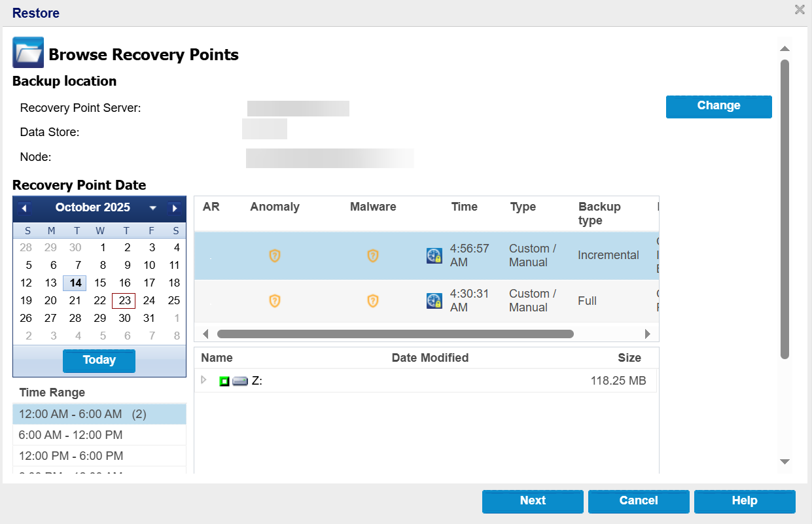Screen dimensions: 812x524
Task: Click the Browse Recovery Points folder icon
Action: [x=28, y=53]
